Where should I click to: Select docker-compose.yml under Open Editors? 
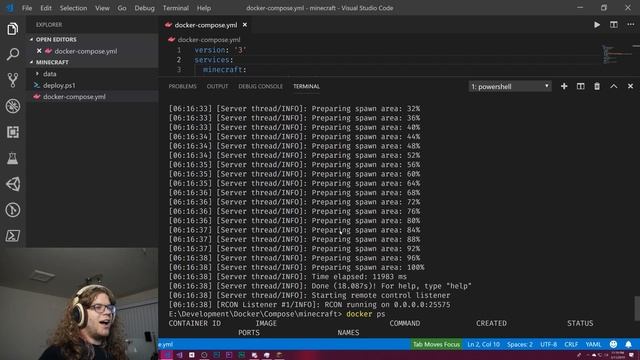tap(86, 51)
